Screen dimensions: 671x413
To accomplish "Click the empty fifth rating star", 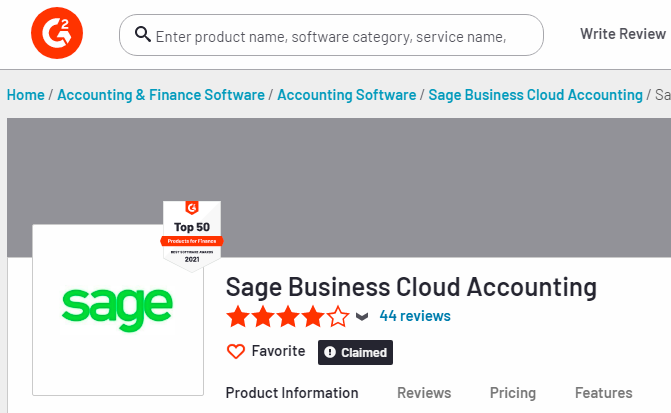I will tap(338, 317).
